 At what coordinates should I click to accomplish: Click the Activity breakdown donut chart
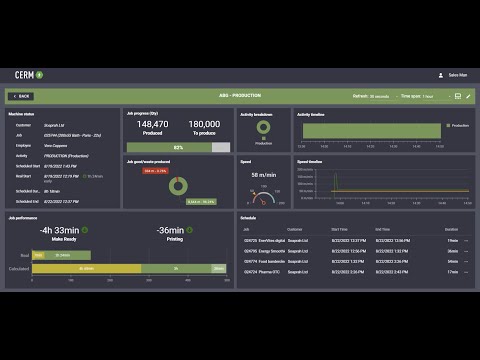coord(263,127)
